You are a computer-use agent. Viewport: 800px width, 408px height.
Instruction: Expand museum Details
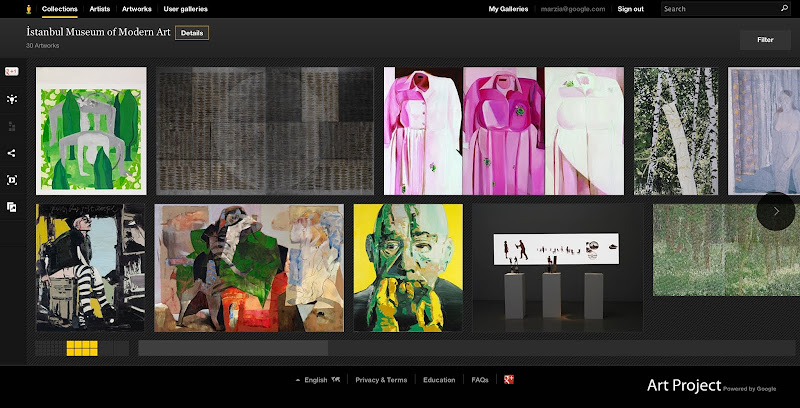(192, 33)
